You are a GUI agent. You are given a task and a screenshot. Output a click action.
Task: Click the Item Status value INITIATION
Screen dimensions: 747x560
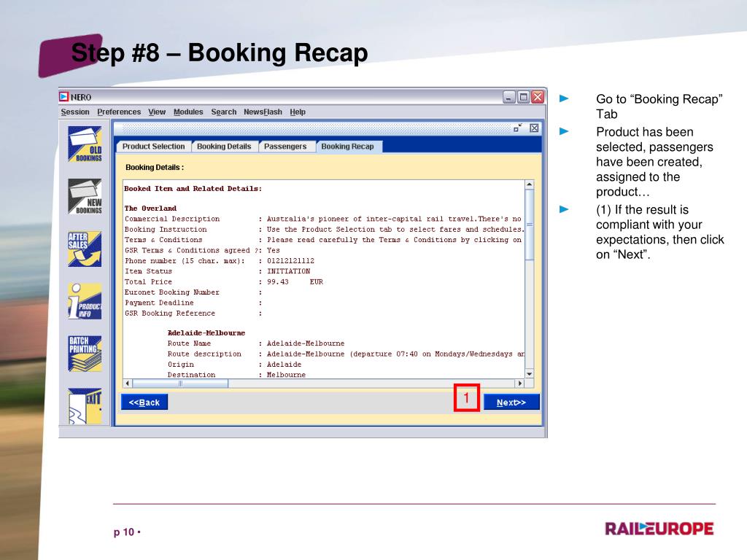point(288,271)
